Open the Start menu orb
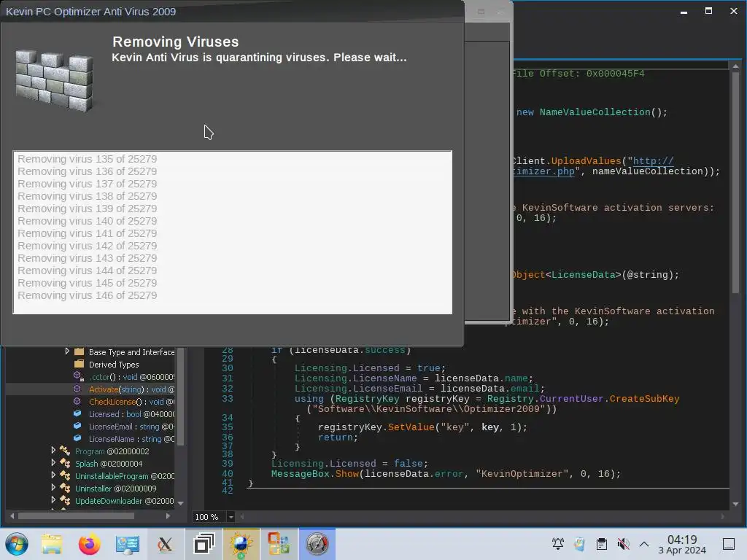 tap(17, 544)
